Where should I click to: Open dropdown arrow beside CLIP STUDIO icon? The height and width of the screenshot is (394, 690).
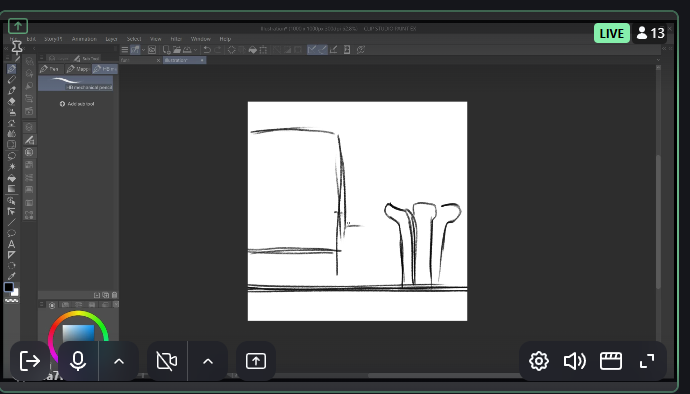143,50
